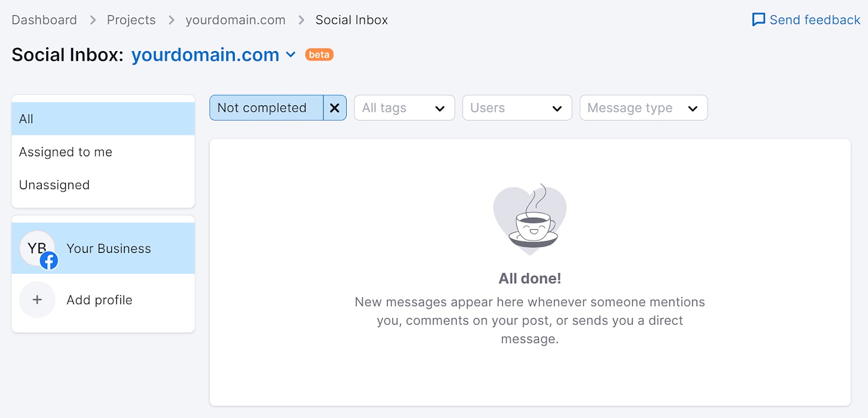Click the plus icon for Add profile
This screenshot has height=418, width=868.
(37, 300)
